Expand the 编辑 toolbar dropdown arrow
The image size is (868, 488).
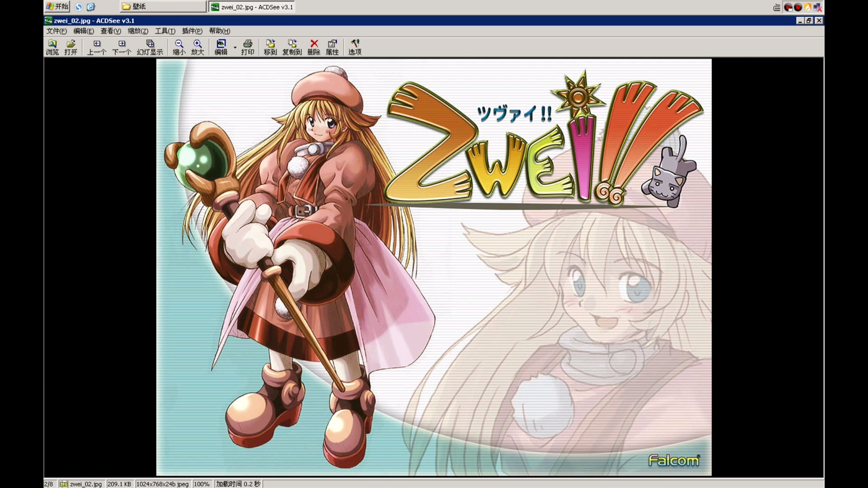(x=235, y=47)
